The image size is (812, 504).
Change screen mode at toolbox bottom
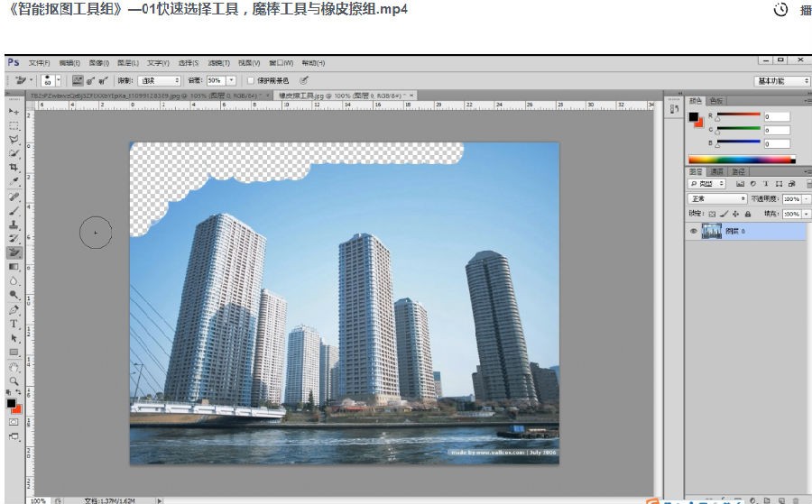click(x=14, y=436)
